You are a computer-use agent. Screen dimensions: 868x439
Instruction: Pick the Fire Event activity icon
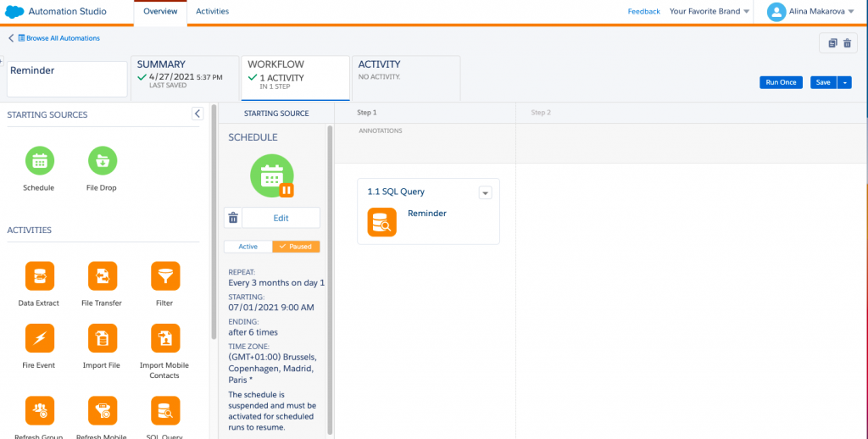[x=39, y=339]
